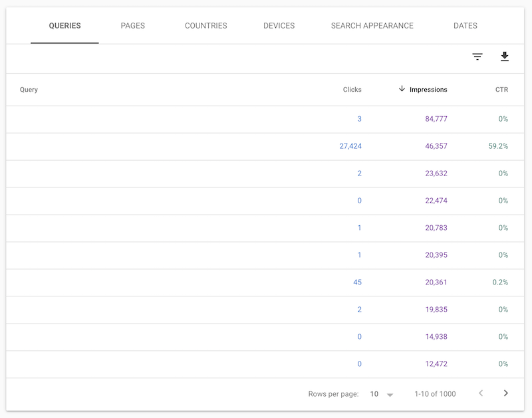
Task: Select the 46,357 impressions cell
Action: pos(436,146)
